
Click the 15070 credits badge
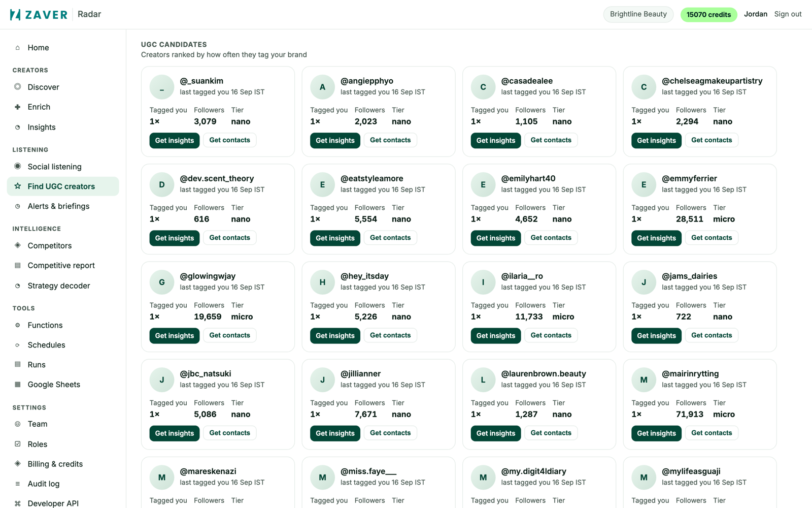click(708, 14)
